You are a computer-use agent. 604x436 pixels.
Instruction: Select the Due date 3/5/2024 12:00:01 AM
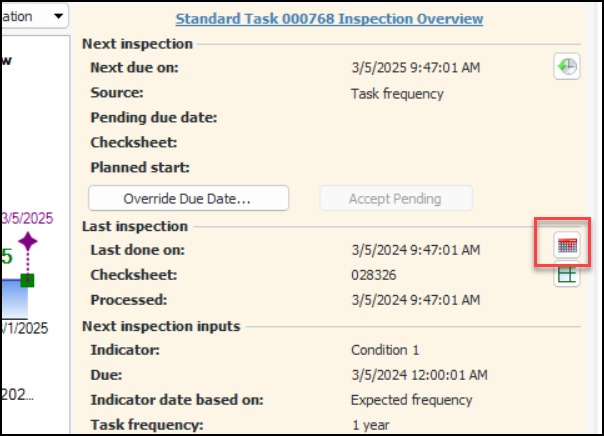[x=419, y=375]
